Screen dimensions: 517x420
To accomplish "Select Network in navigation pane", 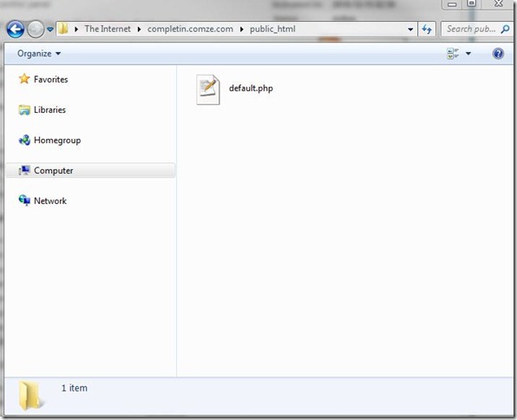I will click(x=50, y=201).
